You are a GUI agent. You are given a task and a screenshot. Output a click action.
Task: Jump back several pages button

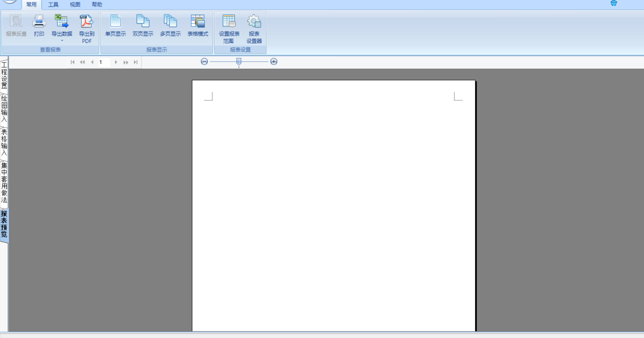pyautogui.click(x=82, y=62)
